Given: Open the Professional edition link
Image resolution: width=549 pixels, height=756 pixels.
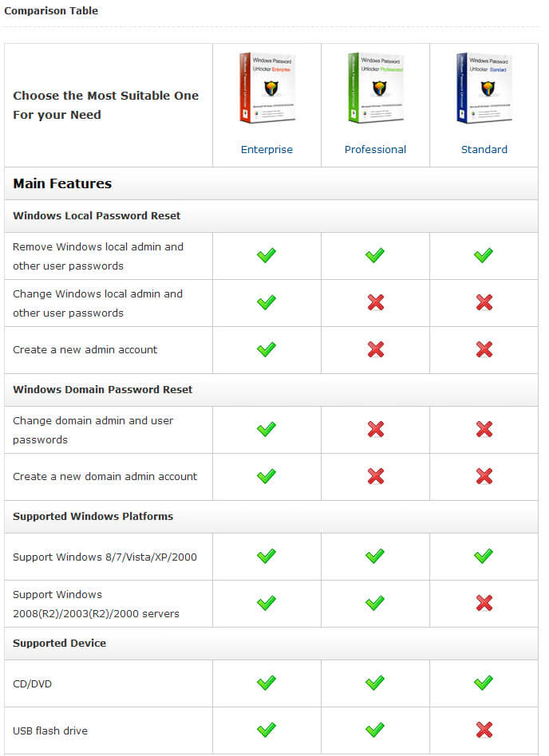Looking at the screenshot, I should point(375,149).
